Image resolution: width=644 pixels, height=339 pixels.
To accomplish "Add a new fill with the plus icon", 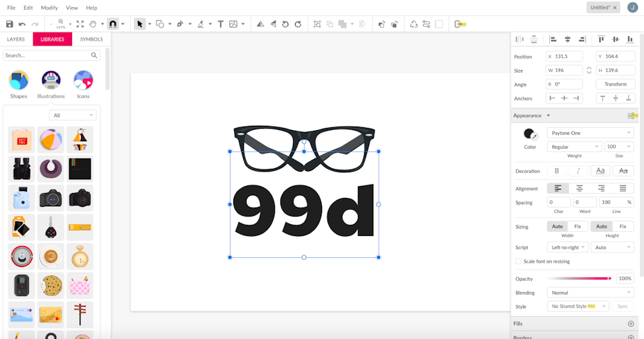I will [x=630, y=324].
